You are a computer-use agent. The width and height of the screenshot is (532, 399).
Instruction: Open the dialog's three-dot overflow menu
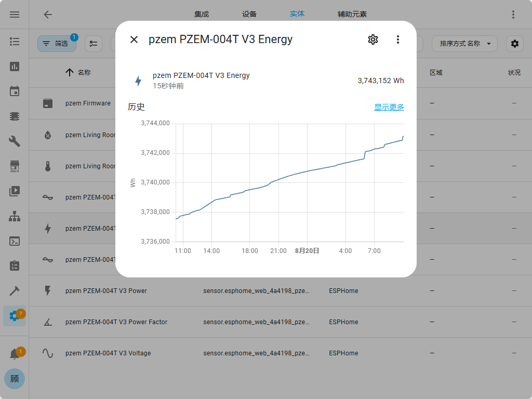click(398, 39)
